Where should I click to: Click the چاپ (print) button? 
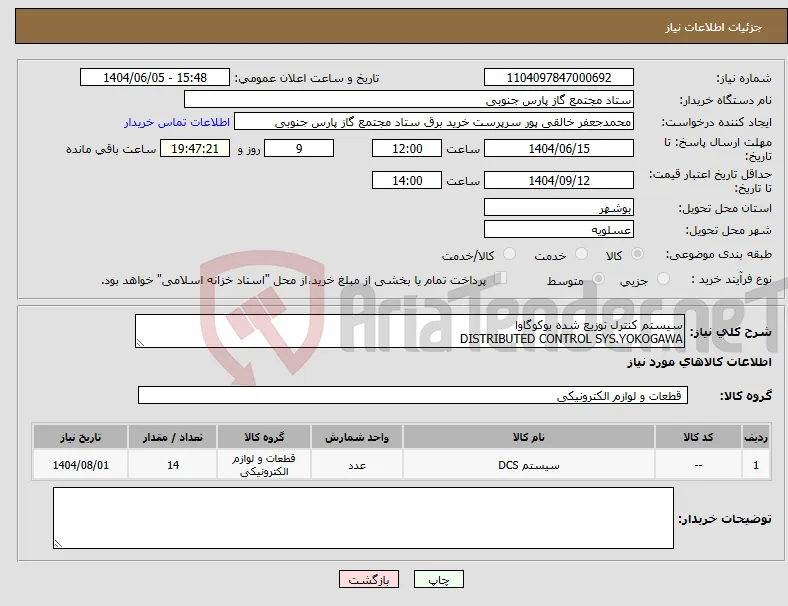point(439,579)
